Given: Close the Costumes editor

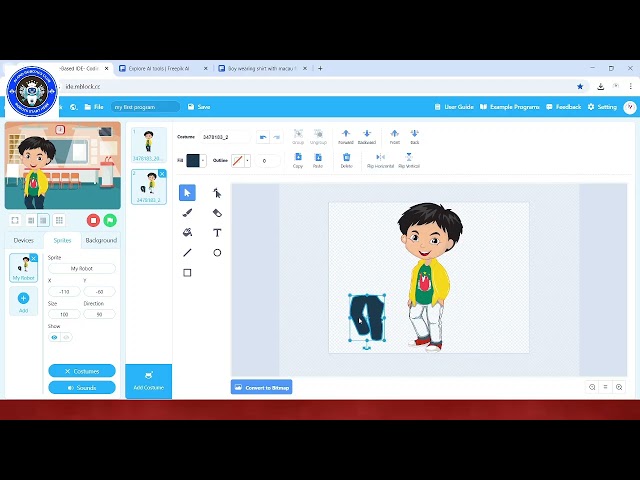Looking at the screenshot, I should (82, 371).
